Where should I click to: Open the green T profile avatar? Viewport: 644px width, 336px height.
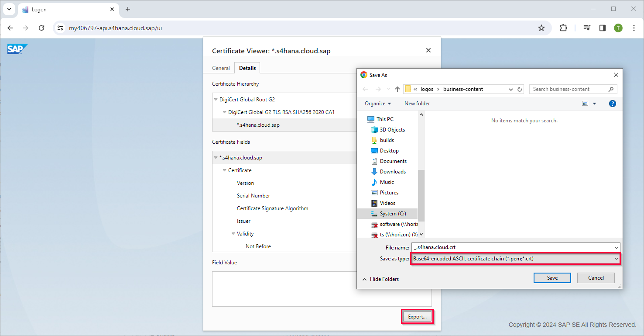coord(618,28)
